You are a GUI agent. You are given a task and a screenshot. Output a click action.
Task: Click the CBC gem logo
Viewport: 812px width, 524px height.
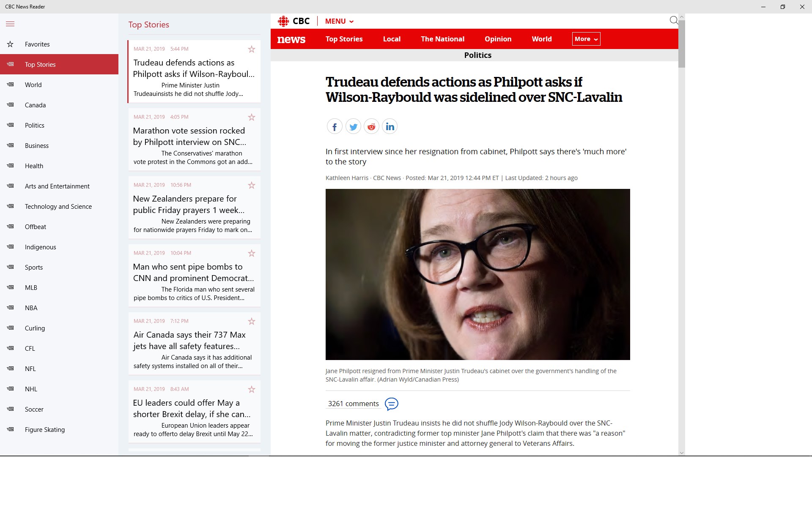pyautogui.click(x=283, y=21)
